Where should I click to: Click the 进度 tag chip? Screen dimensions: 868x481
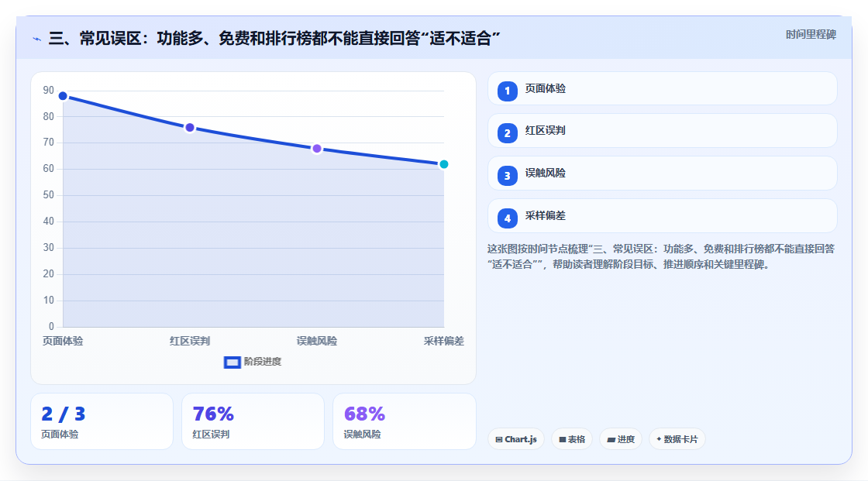[x=621, y=439]
